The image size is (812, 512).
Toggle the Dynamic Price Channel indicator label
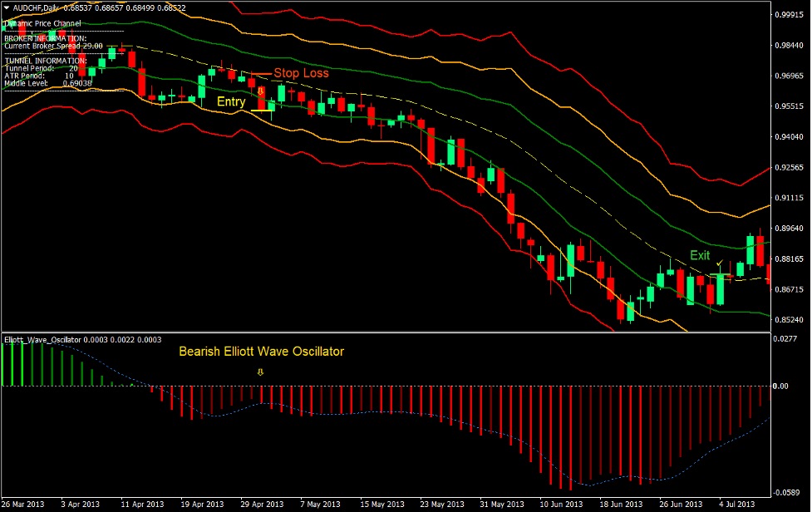pos(42,23)
